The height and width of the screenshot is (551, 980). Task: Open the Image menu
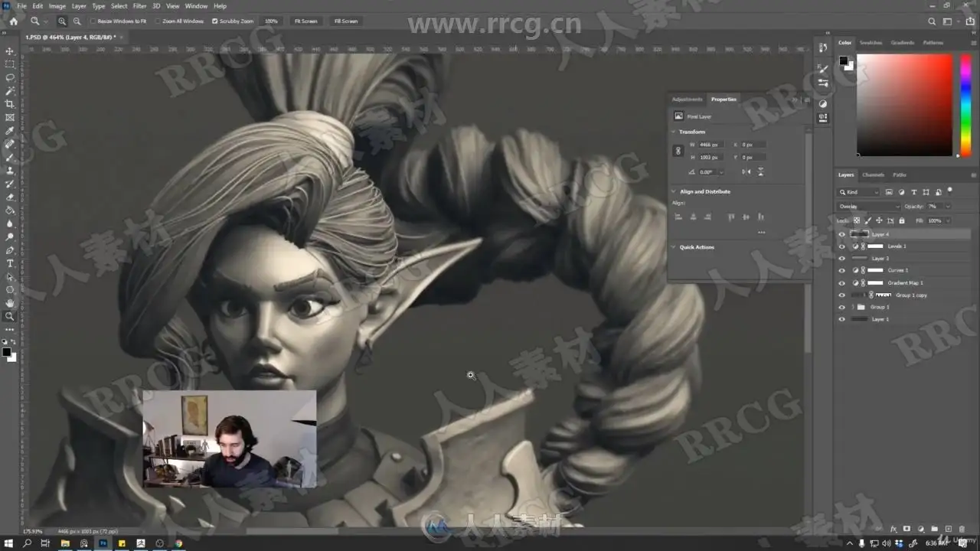click(57, 6)
